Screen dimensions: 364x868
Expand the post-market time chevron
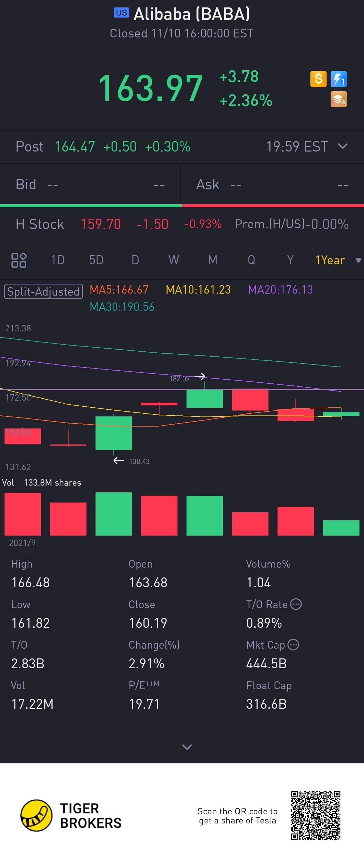342,146
